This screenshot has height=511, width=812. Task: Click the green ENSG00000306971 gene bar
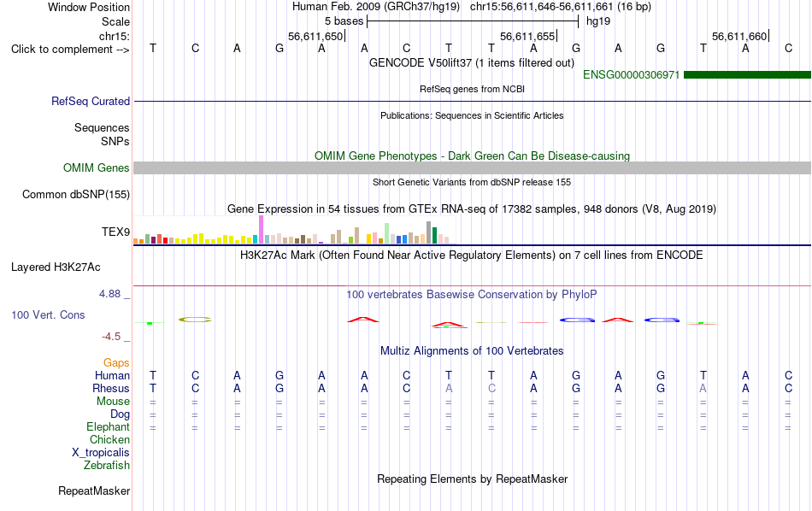click(x=747, y=75)
